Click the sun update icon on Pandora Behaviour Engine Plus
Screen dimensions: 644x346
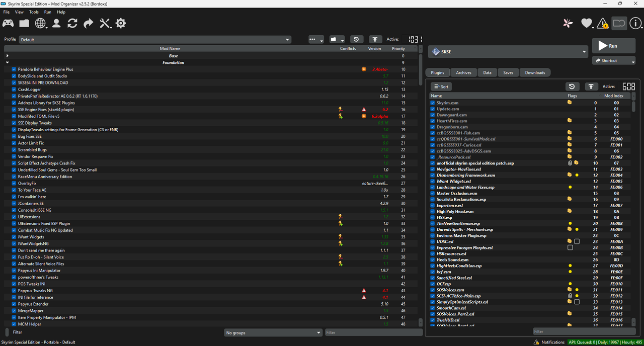pyautogui.click(x=364, y=69)
